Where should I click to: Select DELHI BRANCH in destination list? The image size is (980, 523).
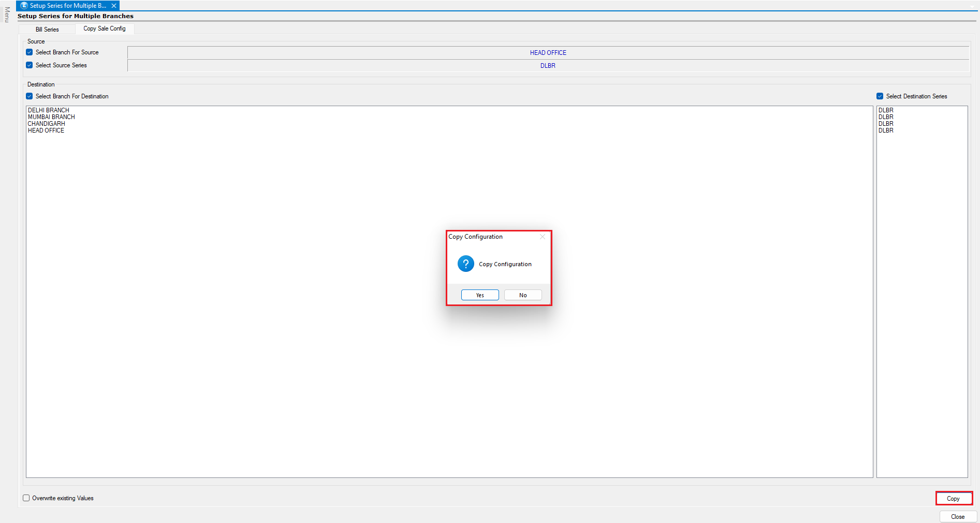[49, 110]
